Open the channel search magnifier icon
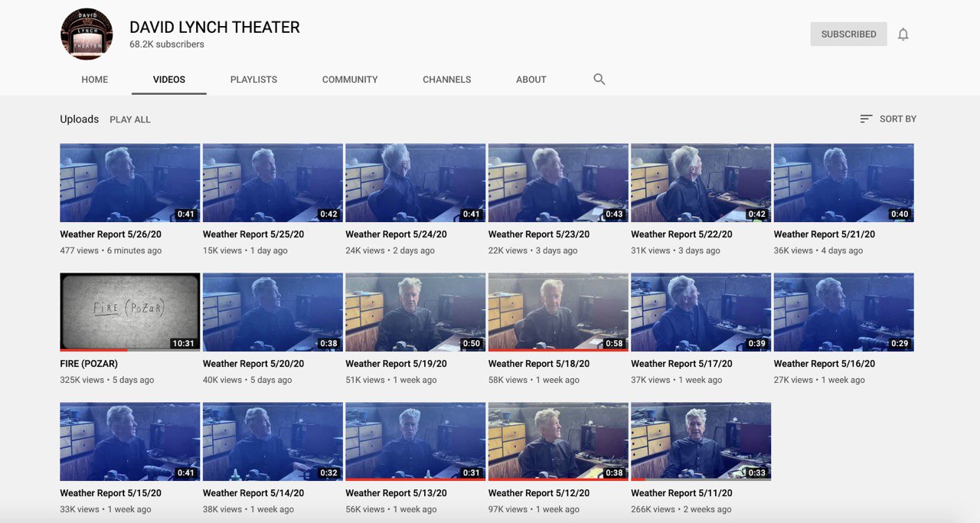Screen dimensions: 980x523 coord(599,79)
